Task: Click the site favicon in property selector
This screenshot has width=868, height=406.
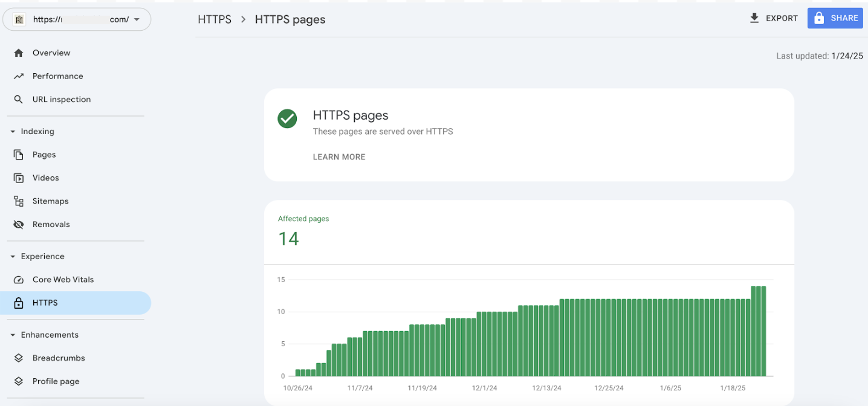Action: [19, 19]
